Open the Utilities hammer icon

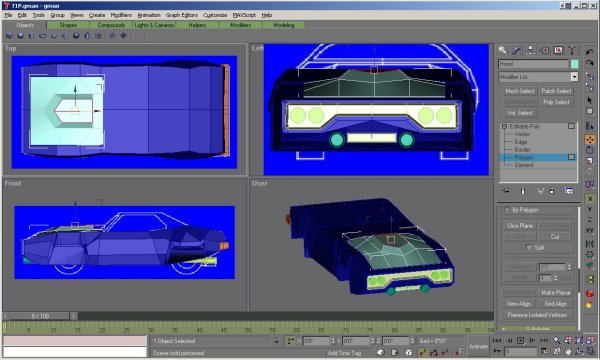pyautogui.click(x=572, y=50)
